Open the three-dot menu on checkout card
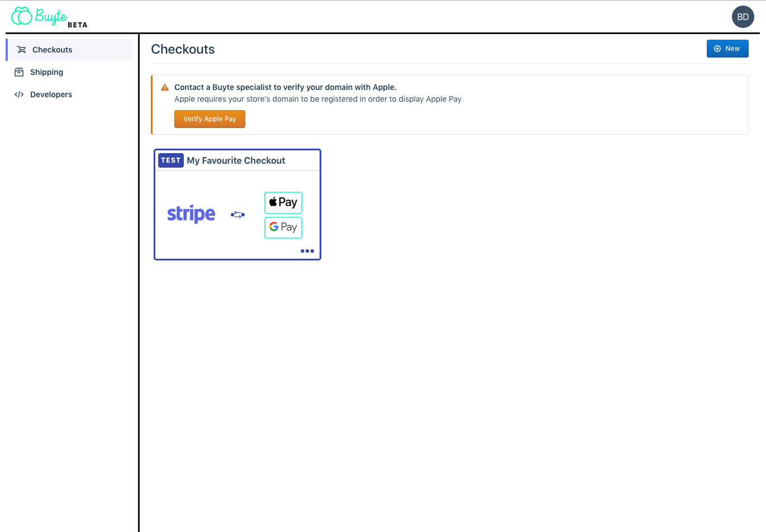This screenshot has width=766, height=532. [x=307, y=251]
